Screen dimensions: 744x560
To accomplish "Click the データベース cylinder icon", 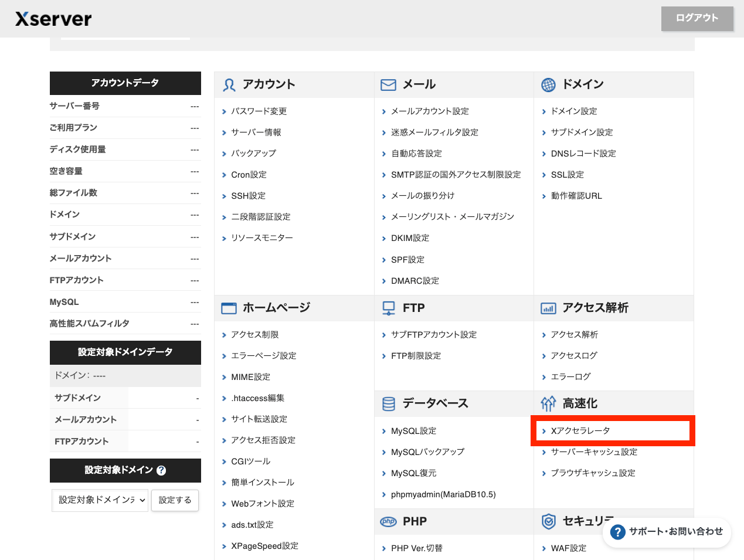I will (x=388, y=403).
